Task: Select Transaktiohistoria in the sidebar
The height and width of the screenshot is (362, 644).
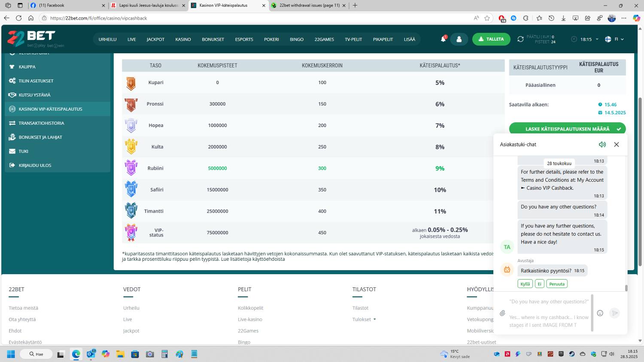Action: (41, 123)
